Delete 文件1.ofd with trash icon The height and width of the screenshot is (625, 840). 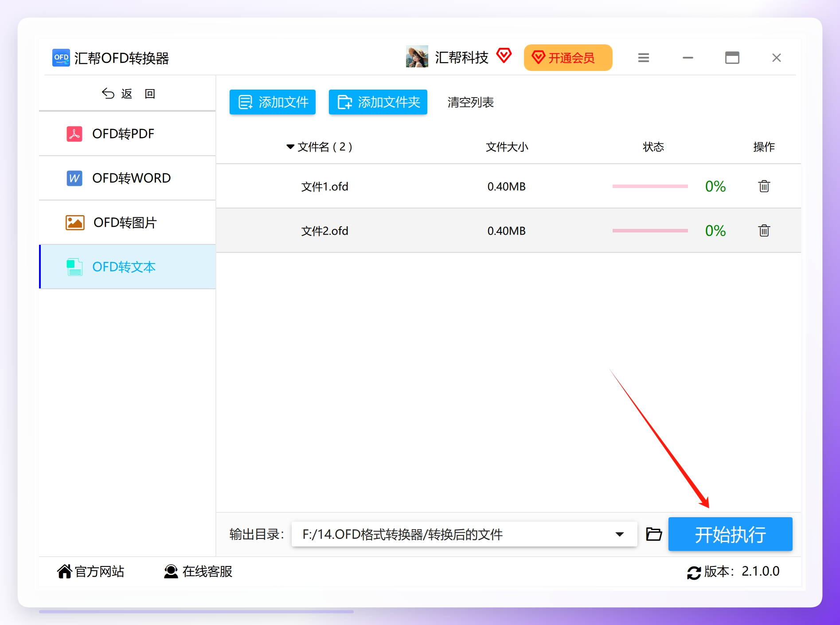(764, 186)
